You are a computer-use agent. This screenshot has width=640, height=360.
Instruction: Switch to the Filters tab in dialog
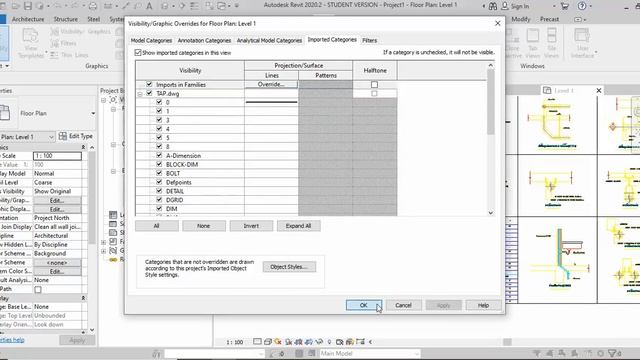click(x=369, y=40)
